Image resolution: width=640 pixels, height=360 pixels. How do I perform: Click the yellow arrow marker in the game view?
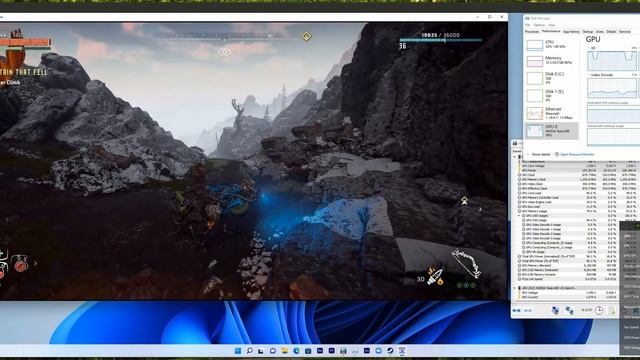pyautogui.click(x=464, y=200)
